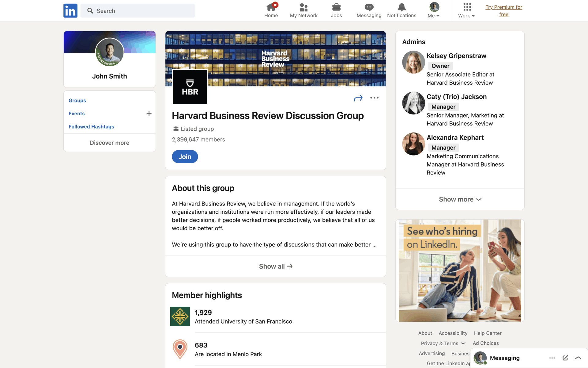The image size is (588, 368).
Task: Open Caty (Trio) Jackson's profile photo
Action: 413,103
